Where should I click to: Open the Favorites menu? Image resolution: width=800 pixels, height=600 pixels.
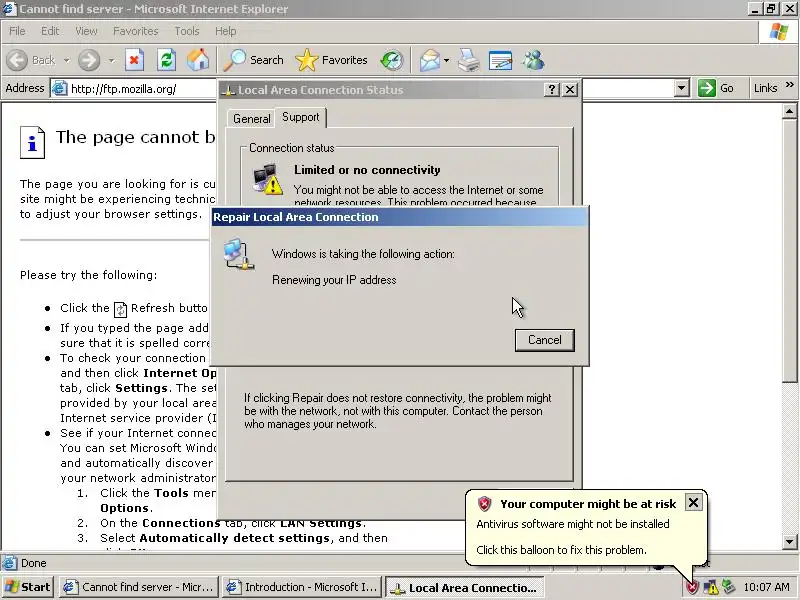(x=136, y=31)
